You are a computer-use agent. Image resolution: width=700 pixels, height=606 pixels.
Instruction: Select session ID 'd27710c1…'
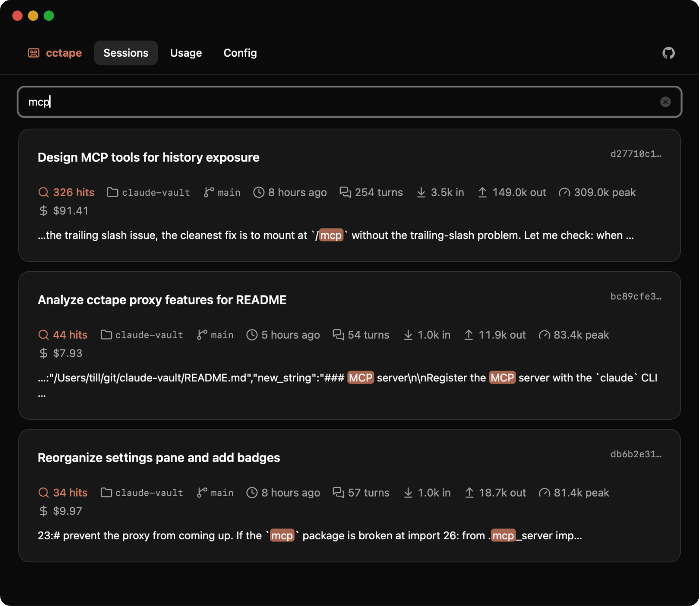click(x=636, y=154)
